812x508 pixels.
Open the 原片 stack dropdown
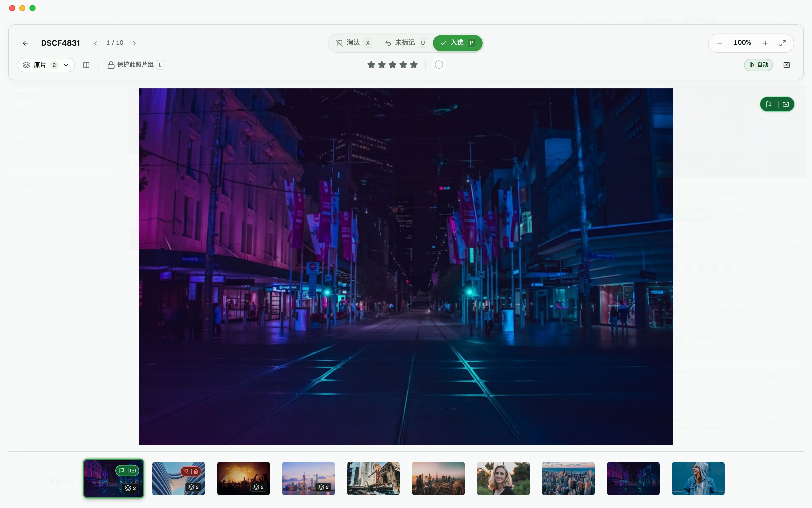(x=46, y=65)
